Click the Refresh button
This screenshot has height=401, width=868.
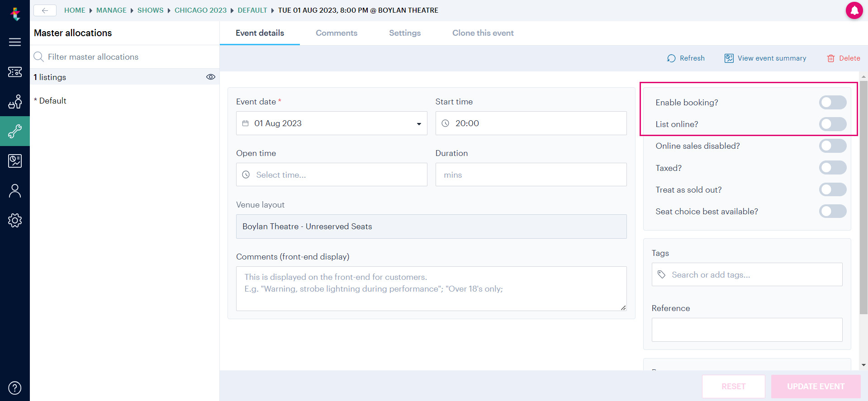click(x=686, y=58)
